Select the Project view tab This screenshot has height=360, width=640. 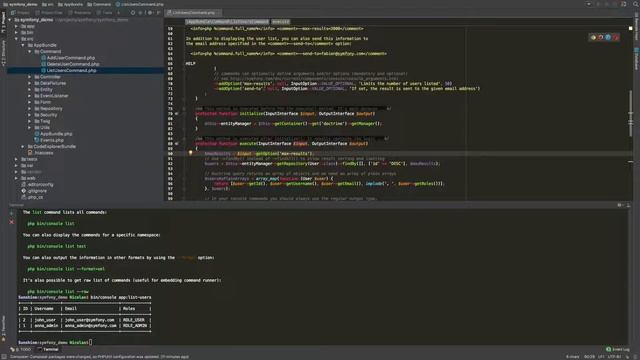click(20, 13)
